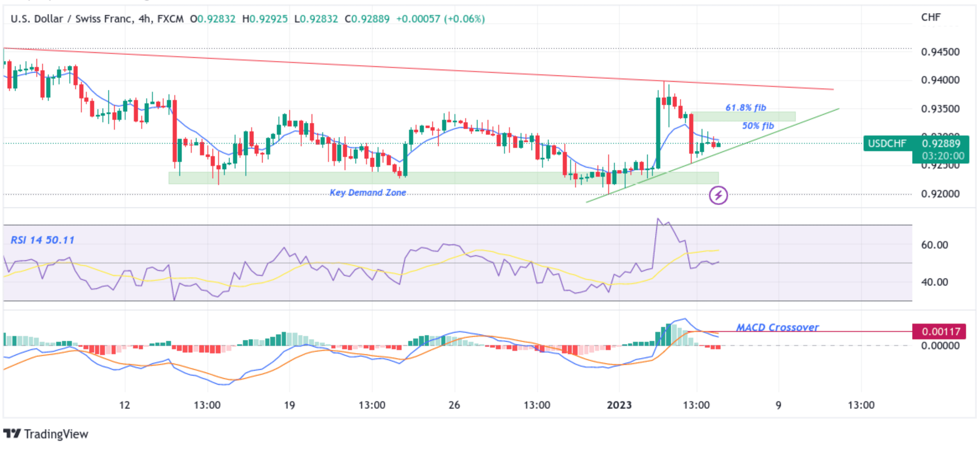The width and height of the screenshot is (980, 459).
Task: Click the 0.94000 price axis label
Action: 940,80
